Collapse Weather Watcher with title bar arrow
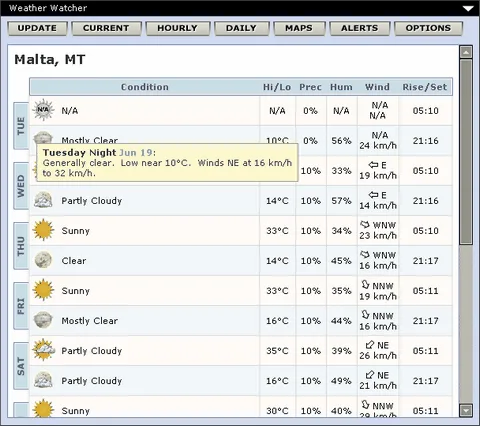This screenshot has width=480, height=426. (x=468, y=8)
